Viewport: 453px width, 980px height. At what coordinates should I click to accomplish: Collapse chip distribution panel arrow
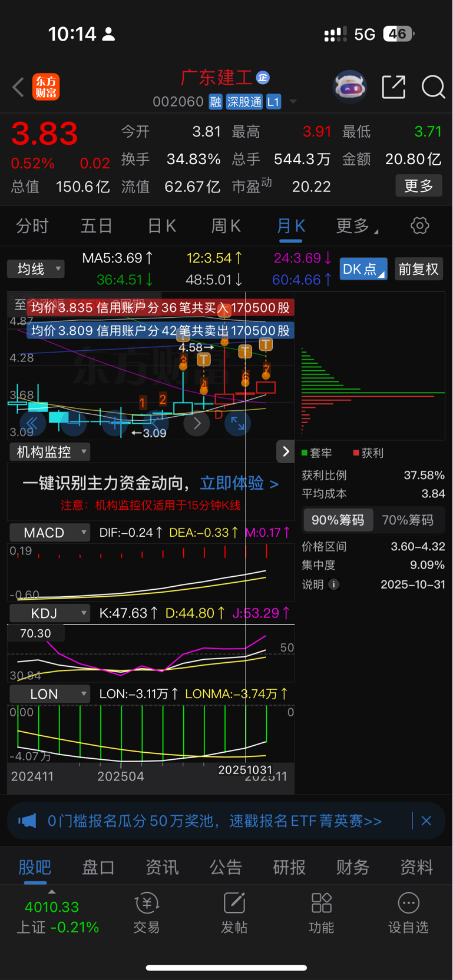[286, 451]
